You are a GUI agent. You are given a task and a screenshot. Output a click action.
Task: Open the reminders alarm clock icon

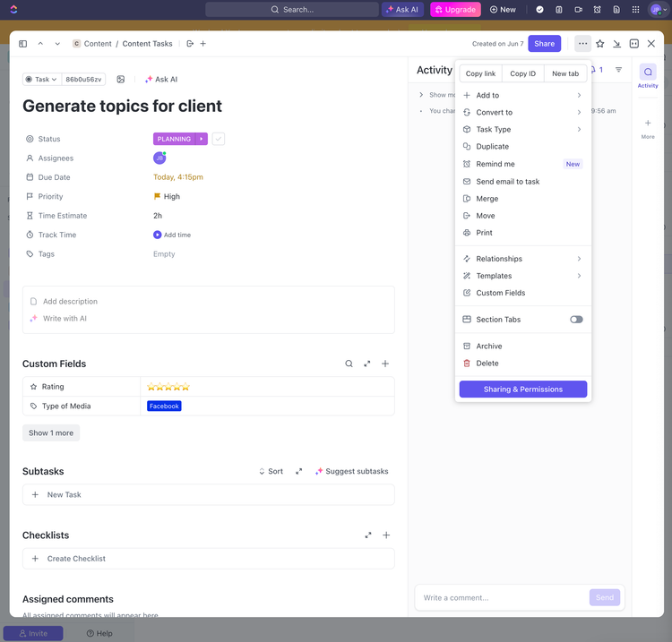click(x=597, y=10)
